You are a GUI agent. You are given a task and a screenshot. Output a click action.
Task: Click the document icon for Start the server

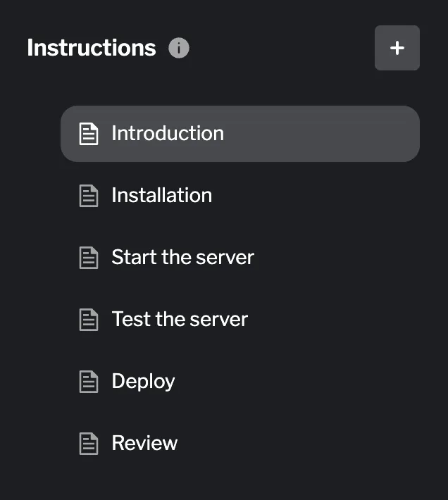pos(89,258)
